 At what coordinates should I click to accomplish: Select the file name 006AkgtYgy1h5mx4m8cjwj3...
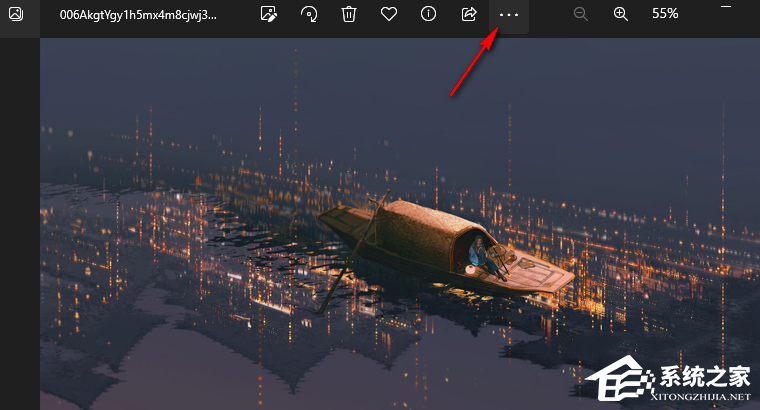coord(137,14)
